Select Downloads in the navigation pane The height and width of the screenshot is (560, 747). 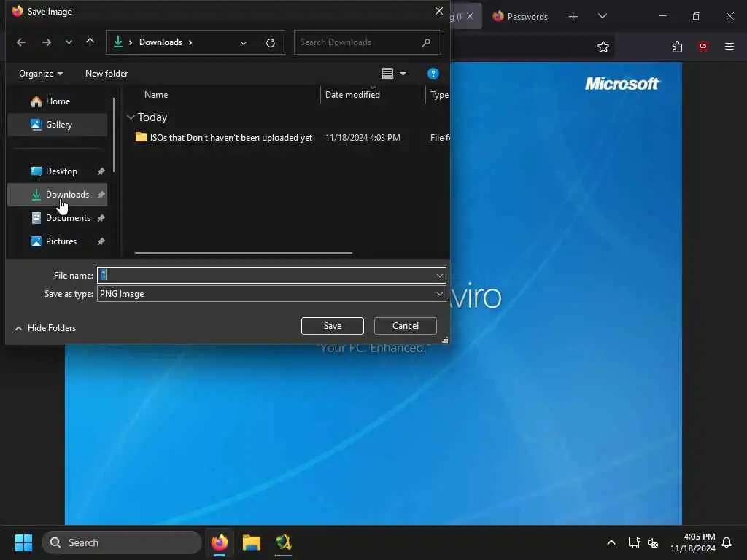pos(57,195)
